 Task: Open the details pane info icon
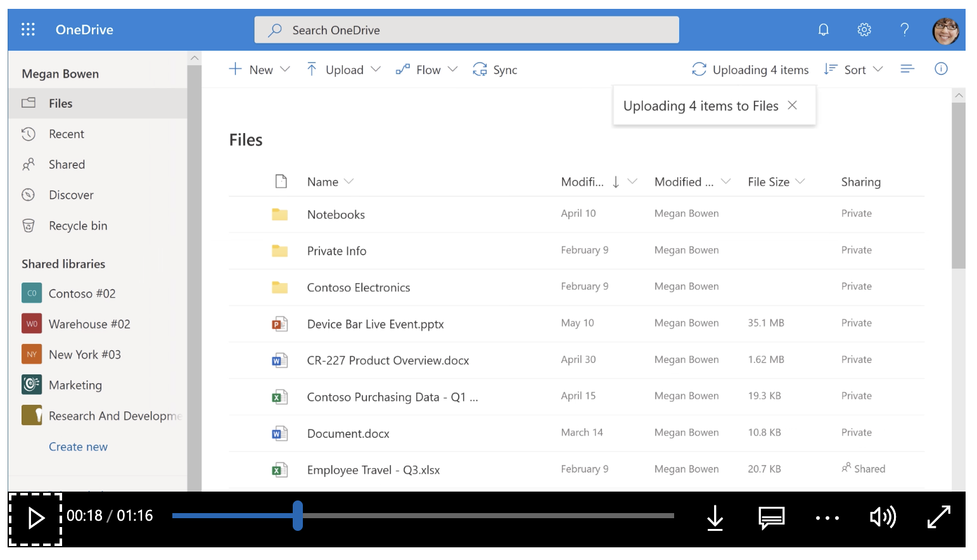pyautogui.click(x=942, y=68)
